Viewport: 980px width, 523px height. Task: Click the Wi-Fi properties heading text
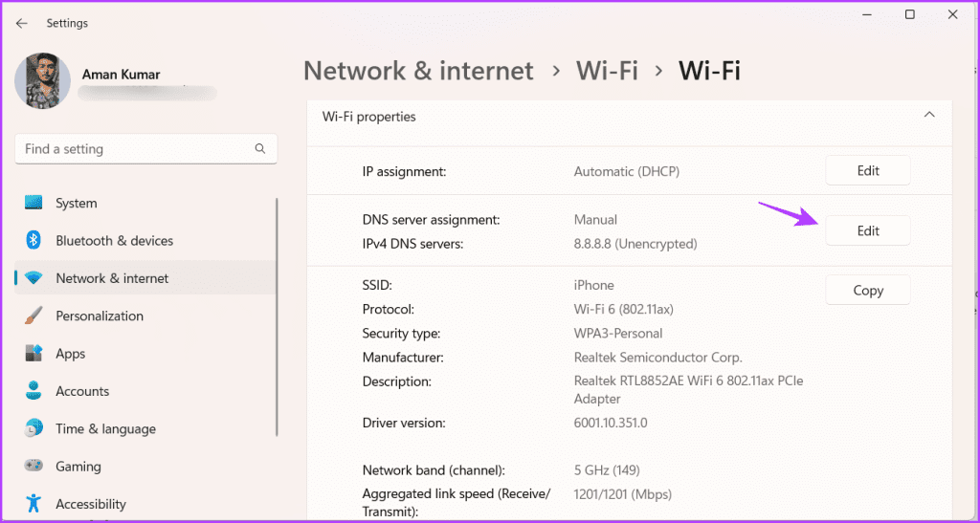point(368,117)
